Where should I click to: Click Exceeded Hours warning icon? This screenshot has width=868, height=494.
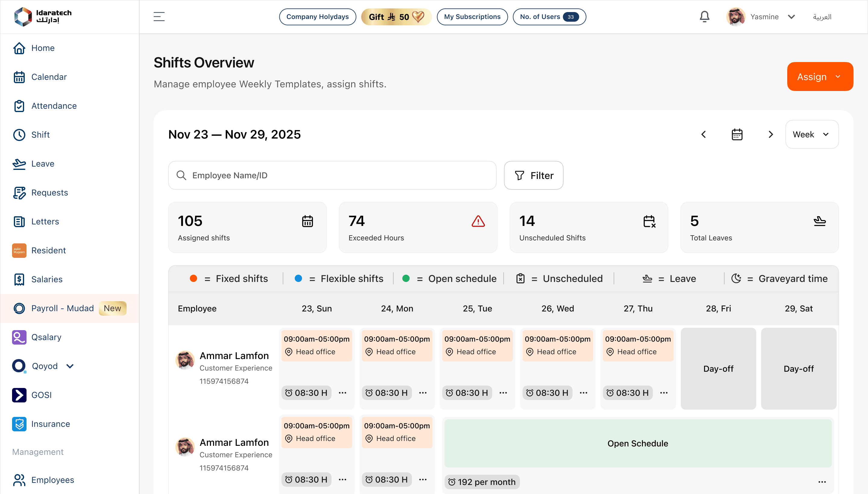click(x=478, y=221)
